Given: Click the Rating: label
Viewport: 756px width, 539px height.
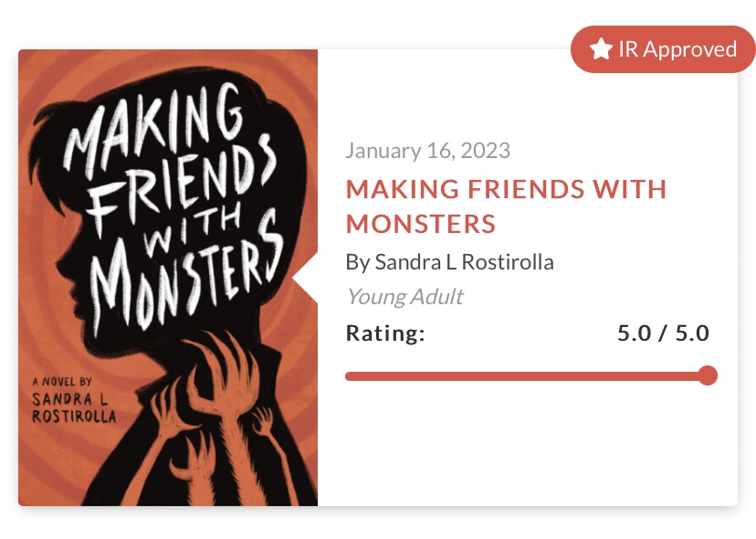Looking at the screenshot, I should tap(385, 333).
